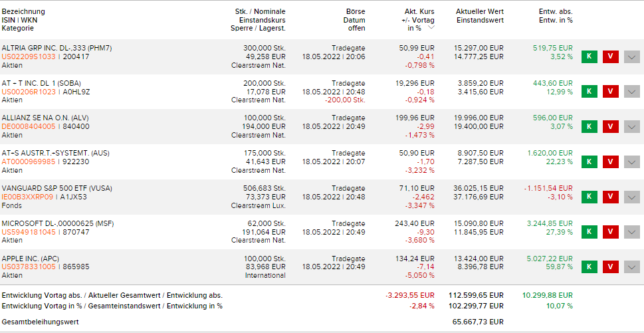Click red V sell button for Altria
Image resolution: width=644 pixels, height=333 pixels.
coord(610,56)
